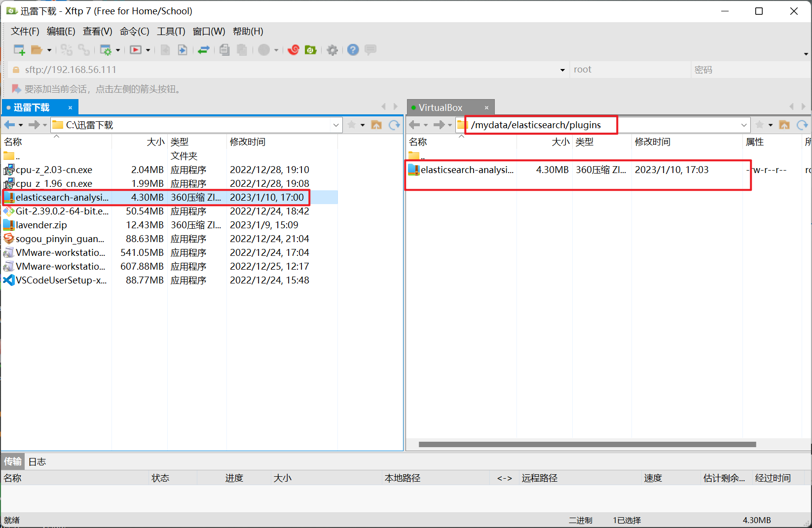The image size is (812, 528).
Task: Select Git-2.39.0.2-64-bit file in local pane
Action: [170, 211]
